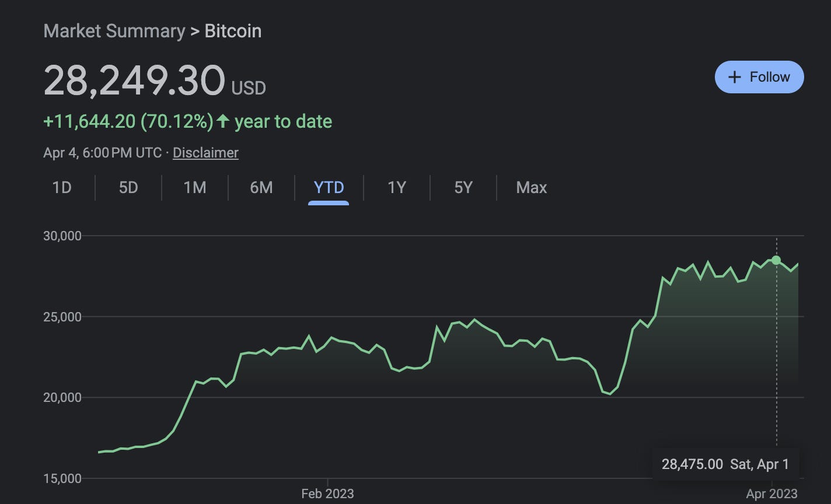This screenshot has width=831, height=504.
Task: Click the Feb 2023 axis label
Action: [x=327, y=493]
